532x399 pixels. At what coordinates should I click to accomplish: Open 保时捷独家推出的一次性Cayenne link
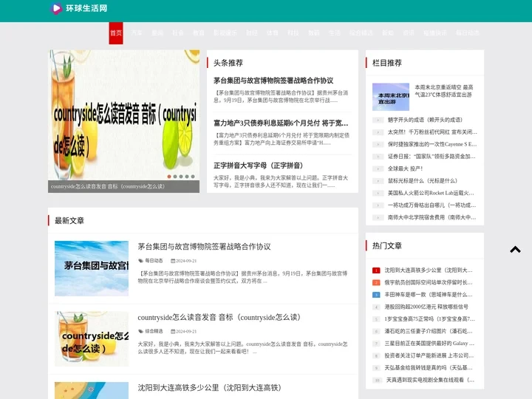click(x=432, y=144)
